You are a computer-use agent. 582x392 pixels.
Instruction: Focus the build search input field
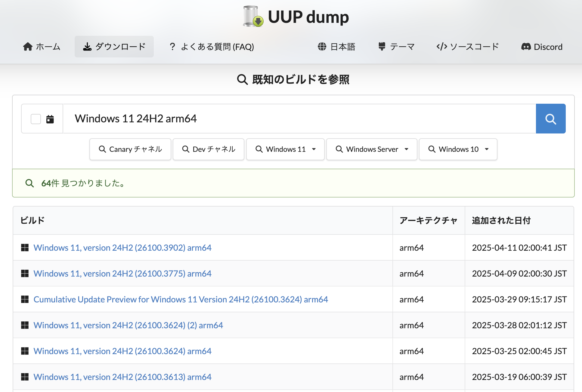(x=299, y=119)
